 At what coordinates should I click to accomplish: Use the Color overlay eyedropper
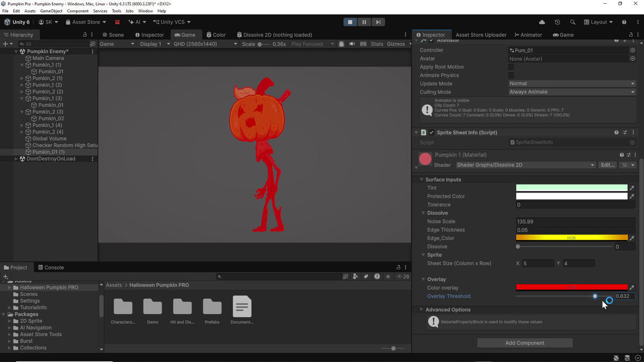click(632, 288)
